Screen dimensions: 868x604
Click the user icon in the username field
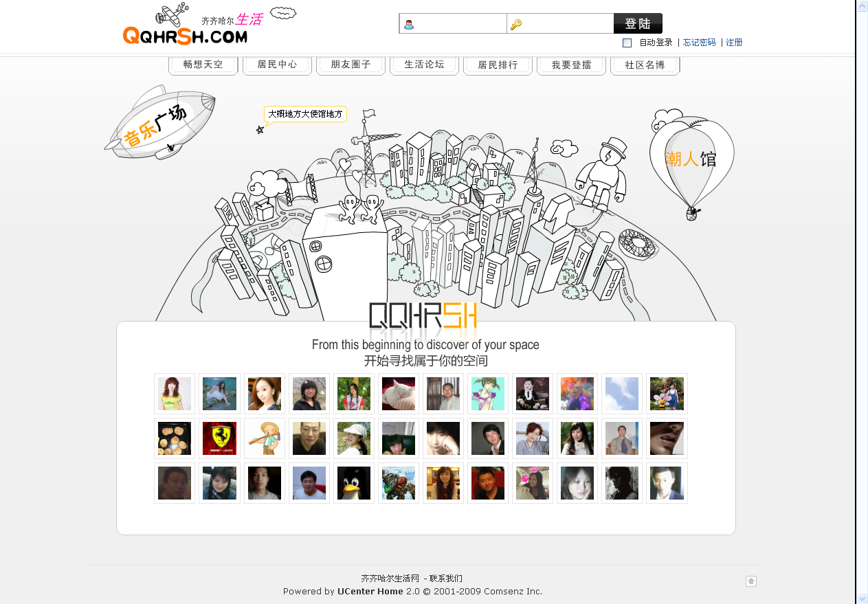[x=409, y=25]
